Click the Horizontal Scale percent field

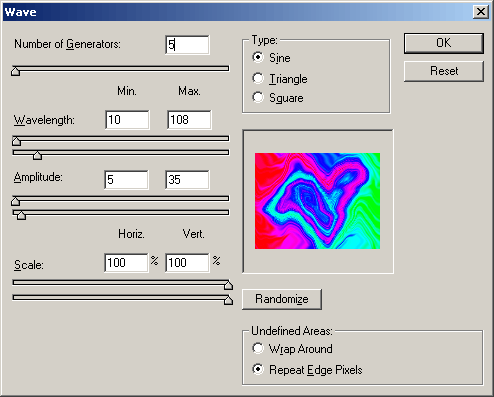126,263
